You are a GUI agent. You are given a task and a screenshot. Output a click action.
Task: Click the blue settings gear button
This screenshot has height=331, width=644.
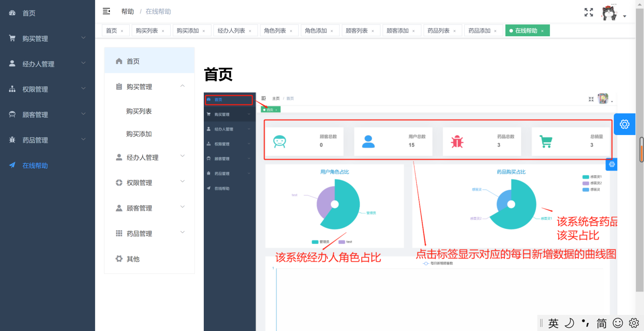pos(625,124)
